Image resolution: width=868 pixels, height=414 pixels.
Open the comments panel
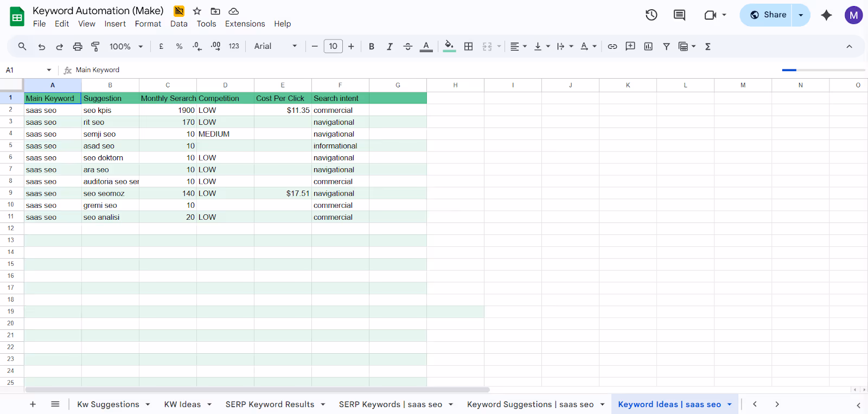pyautogui.click(x=679, y=15)
